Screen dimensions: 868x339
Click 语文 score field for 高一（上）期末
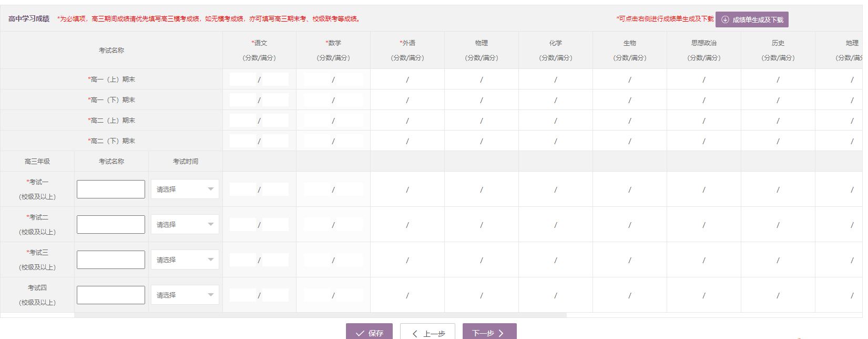[243, 79]
